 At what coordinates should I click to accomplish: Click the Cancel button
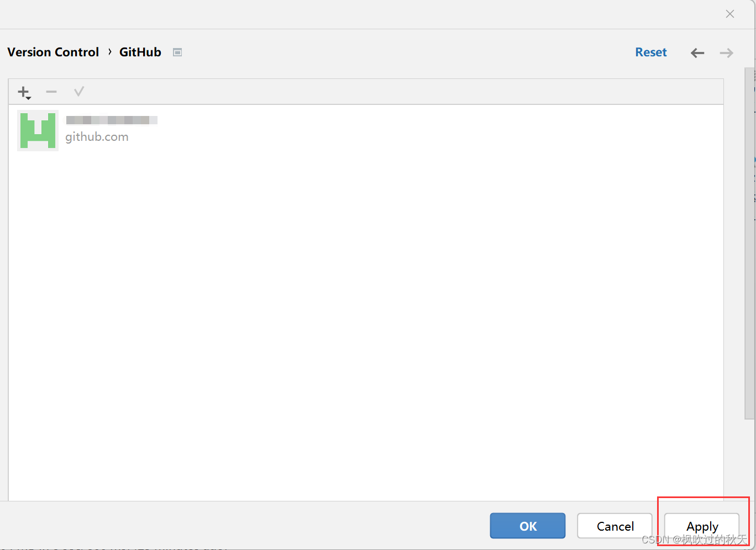(x=615, y=526)
